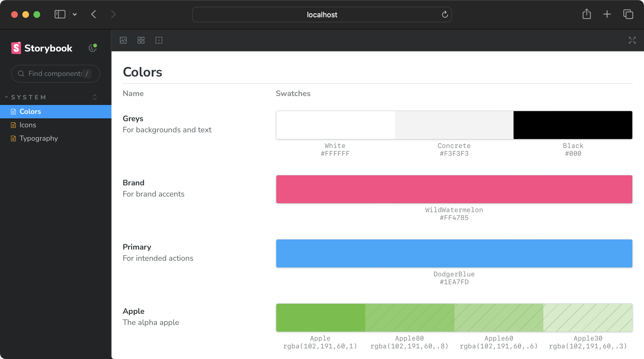Image resolution: width=644 pixels, height=359 pixels.
Task: Click the measure/outline toolbar icon
Action: (159, 40)
